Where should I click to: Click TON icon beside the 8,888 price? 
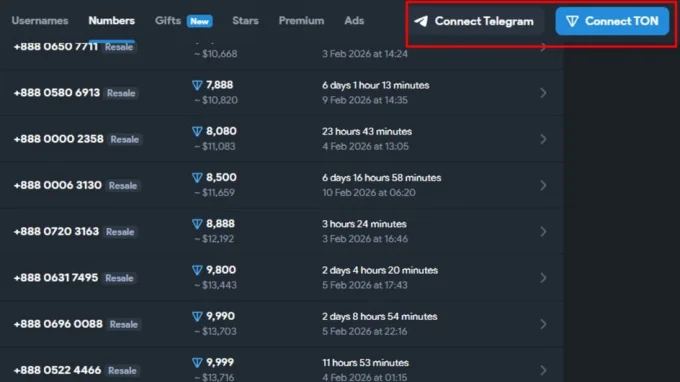click(197, 224)
